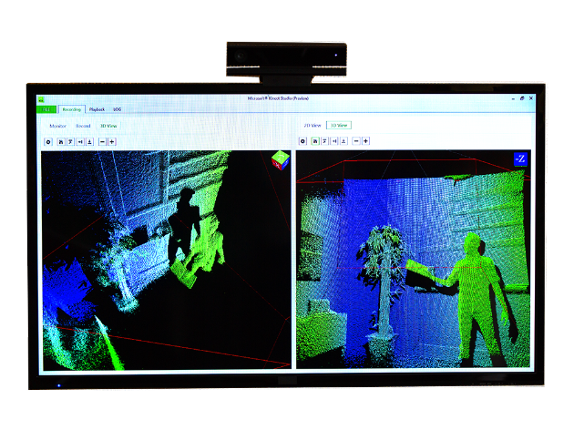This screenshot has width=574, height=430.
Task: Click right panel's arrow-to-bar side view icon
Action: point(334,141)
